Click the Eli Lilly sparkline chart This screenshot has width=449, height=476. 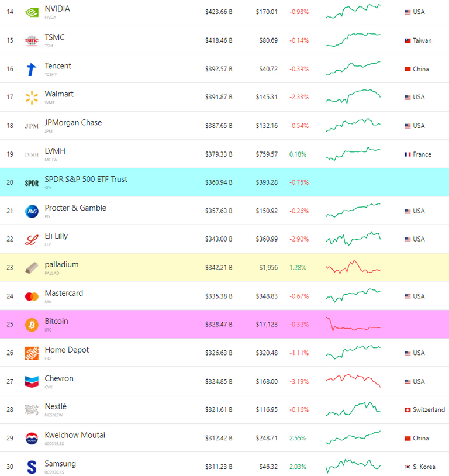(x=353, y=239)
